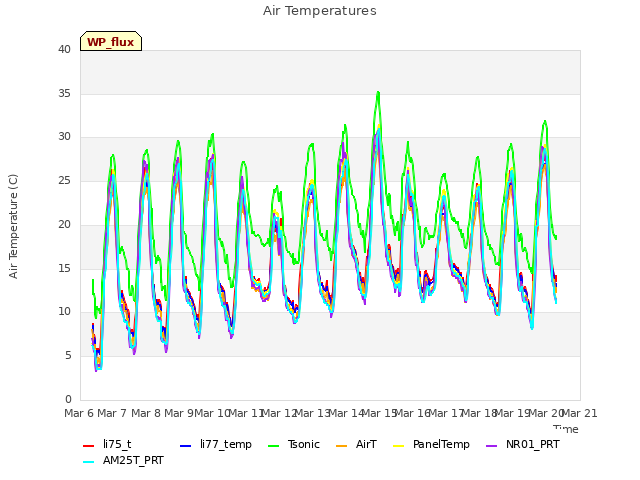Click the 0 y-axis tick label
Screen dimensions: 640x480
click(68, 399)
